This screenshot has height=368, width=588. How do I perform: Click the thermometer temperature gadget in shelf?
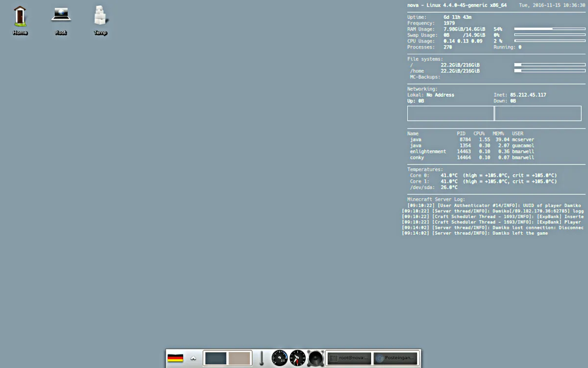coord(262,358)
